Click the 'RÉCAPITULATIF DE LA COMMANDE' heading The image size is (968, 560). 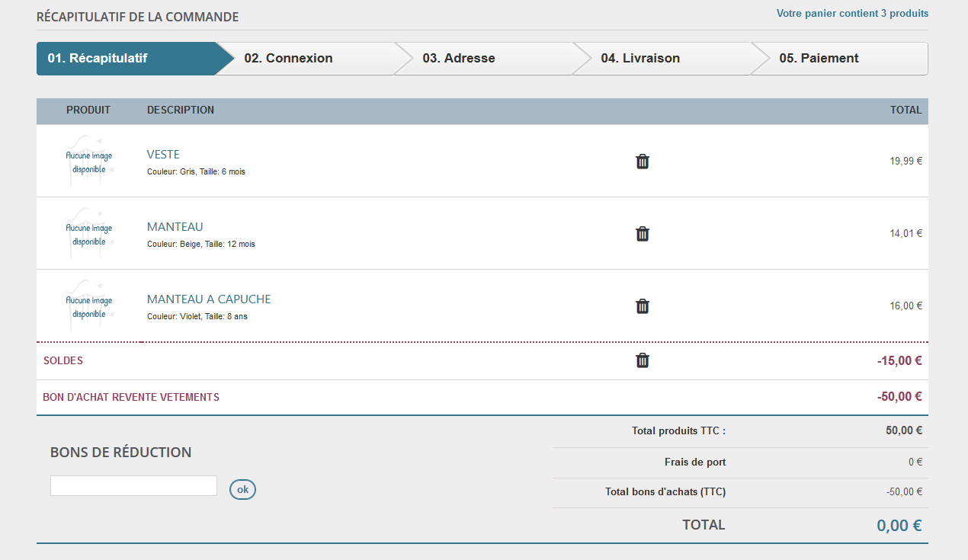tap(137, 17)
